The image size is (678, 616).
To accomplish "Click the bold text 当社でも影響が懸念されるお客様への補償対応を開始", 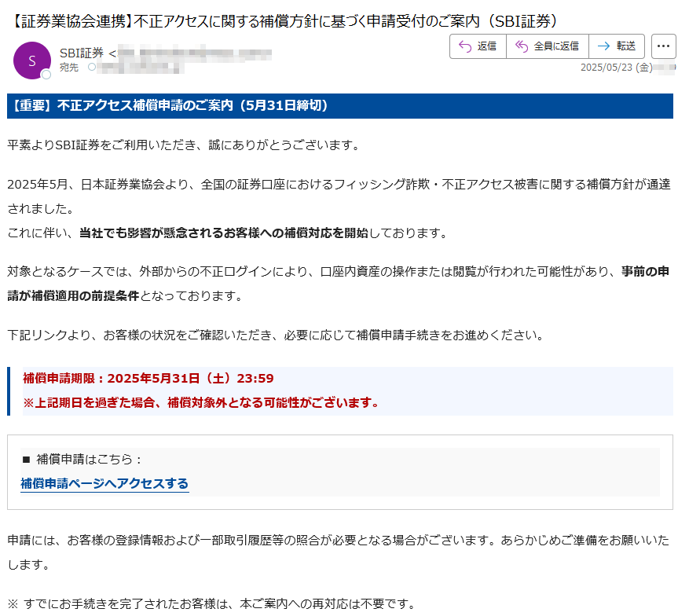I will (224, 233).
